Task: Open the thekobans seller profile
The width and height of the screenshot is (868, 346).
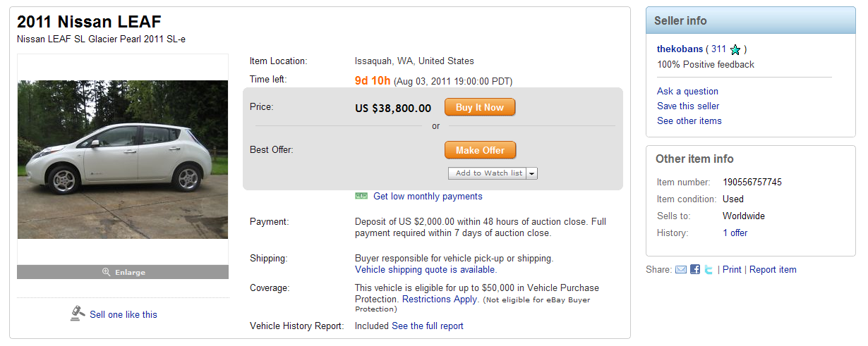Action: [680, 49]
